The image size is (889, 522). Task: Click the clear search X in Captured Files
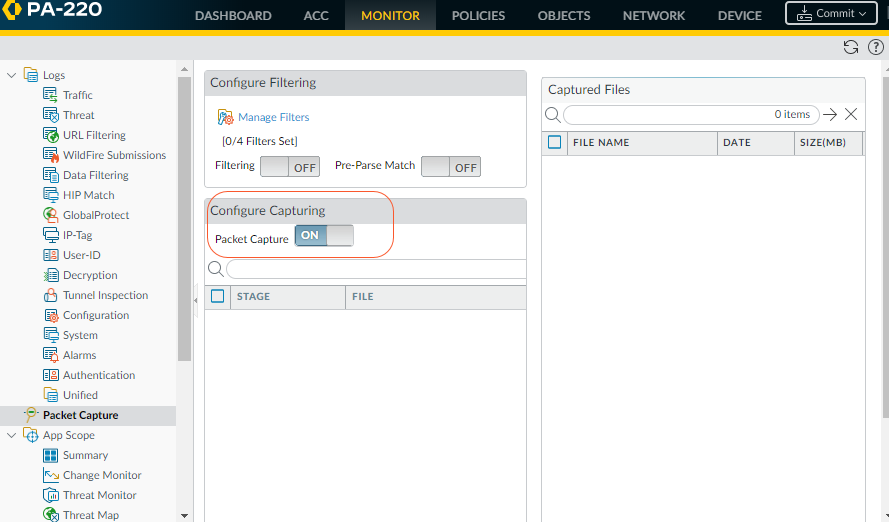click(x=851, y=115)
